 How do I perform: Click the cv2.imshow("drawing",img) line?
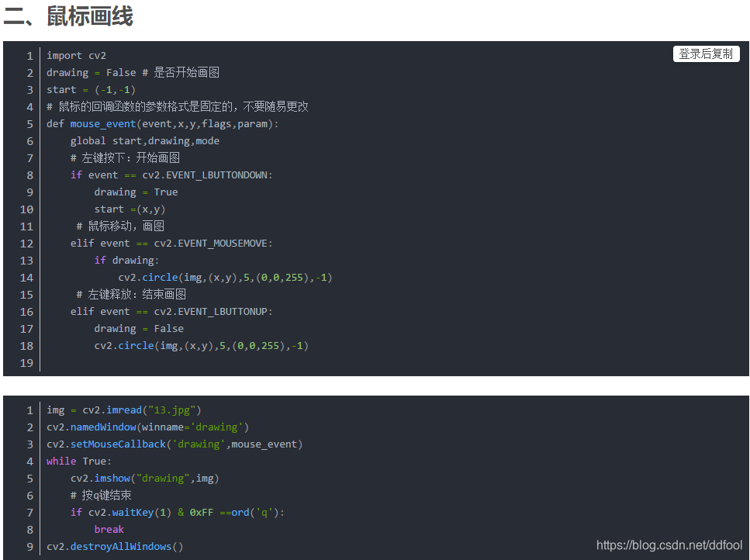coord(144,479)
